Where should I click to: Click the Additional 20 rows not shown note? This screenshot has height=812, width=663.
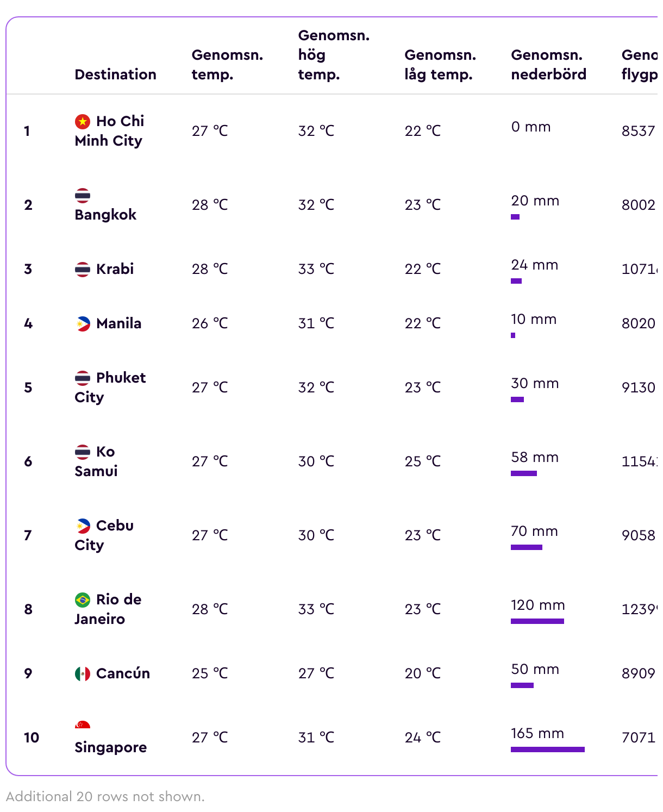[x=105, y=797]
